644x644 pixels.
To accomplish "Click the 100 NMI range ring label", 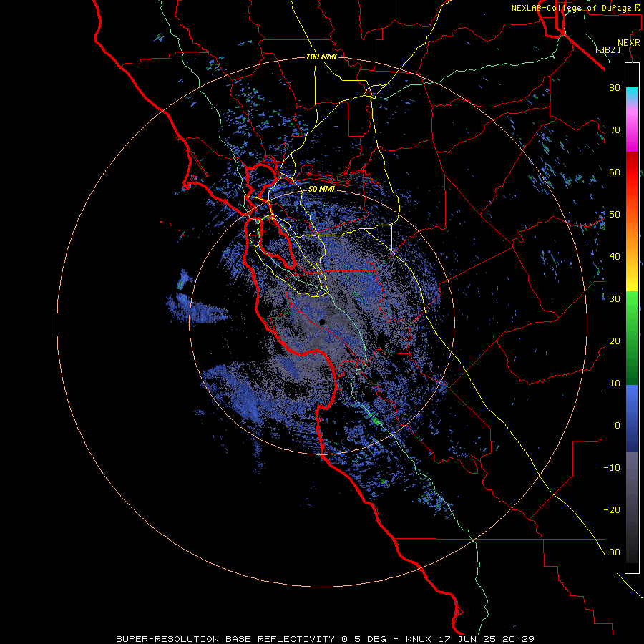I will 321,57.
